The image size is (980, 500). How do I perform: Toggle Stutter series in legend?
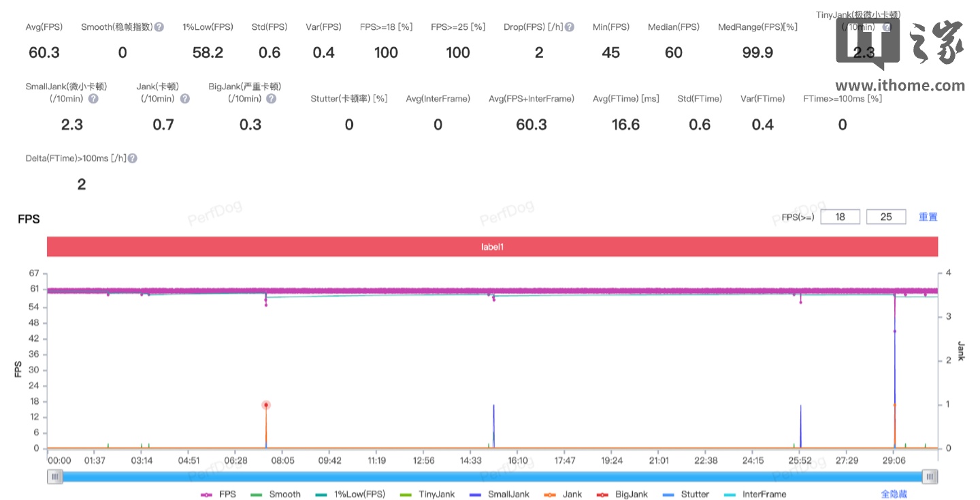click(x=686, y=494)
